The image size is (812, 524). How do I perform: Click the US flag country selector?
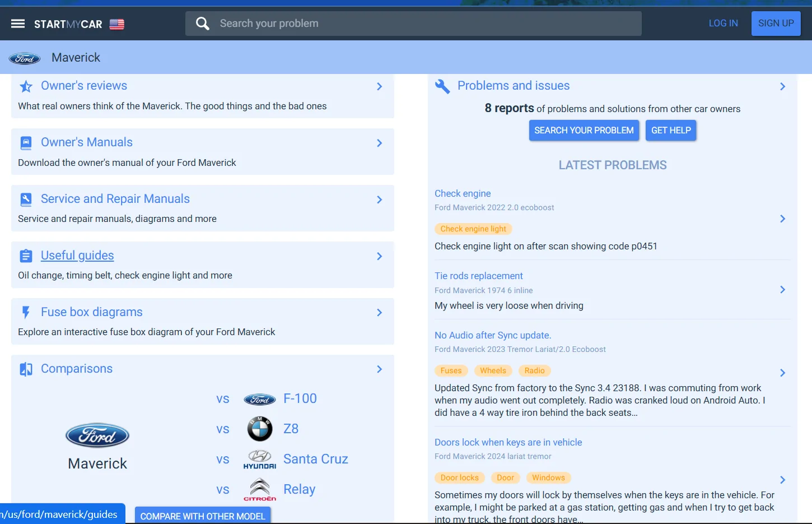pyautogui.click(x=117, y=24)
